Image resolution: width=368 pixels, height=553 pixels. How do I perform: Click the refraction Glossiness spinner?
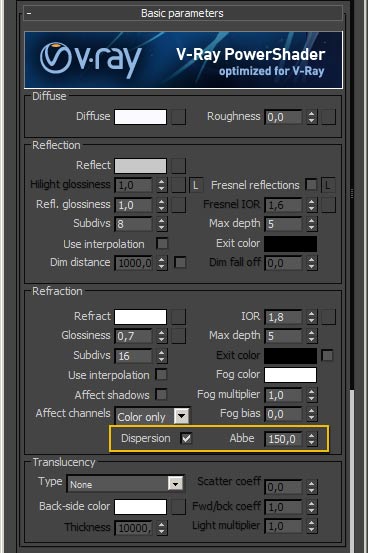(162, 336)
